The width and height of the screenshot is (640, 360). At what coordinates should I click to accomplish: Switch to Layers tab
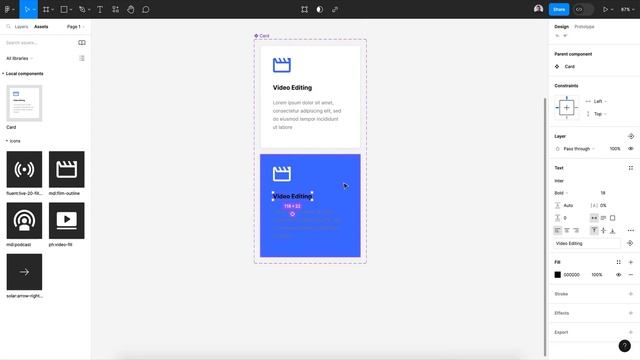tap(21, 27)
